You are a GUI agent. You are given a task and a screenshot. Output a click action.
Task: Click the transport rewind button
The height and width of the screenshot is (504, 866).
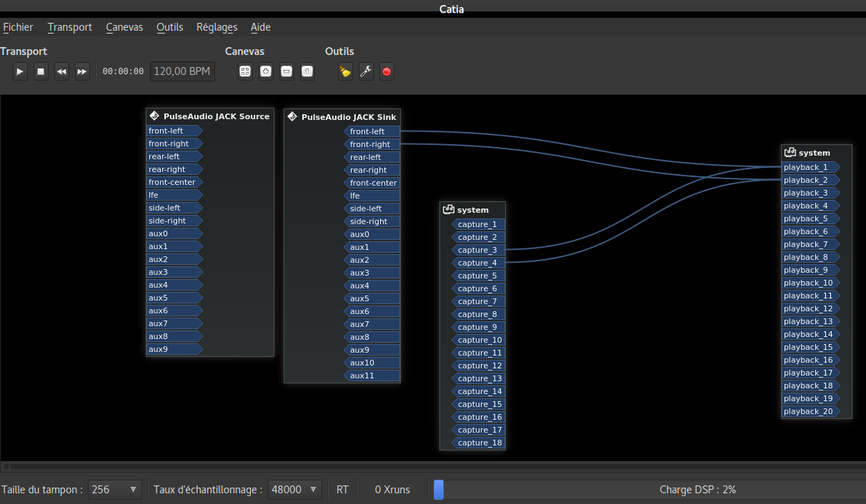pos(61,71)
